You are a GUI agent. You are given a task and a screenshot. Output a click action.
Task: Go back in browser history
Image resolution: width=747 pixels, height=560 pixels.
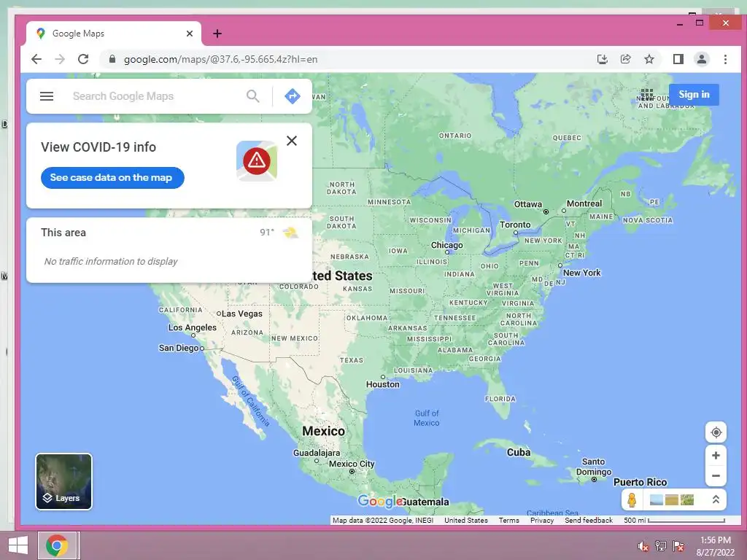click(36, 59)
